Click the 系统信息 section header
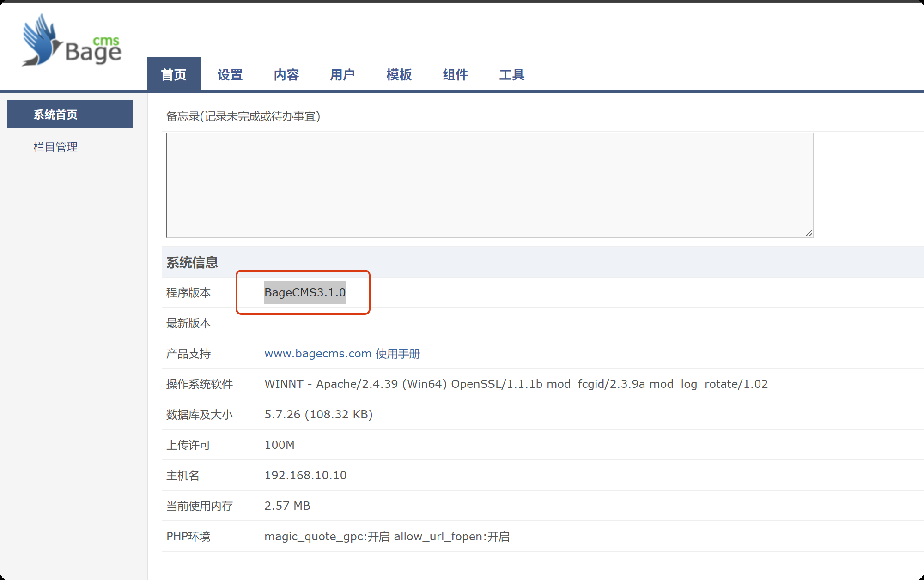Screen dimensions: 924x580 [x=192, y=262]
